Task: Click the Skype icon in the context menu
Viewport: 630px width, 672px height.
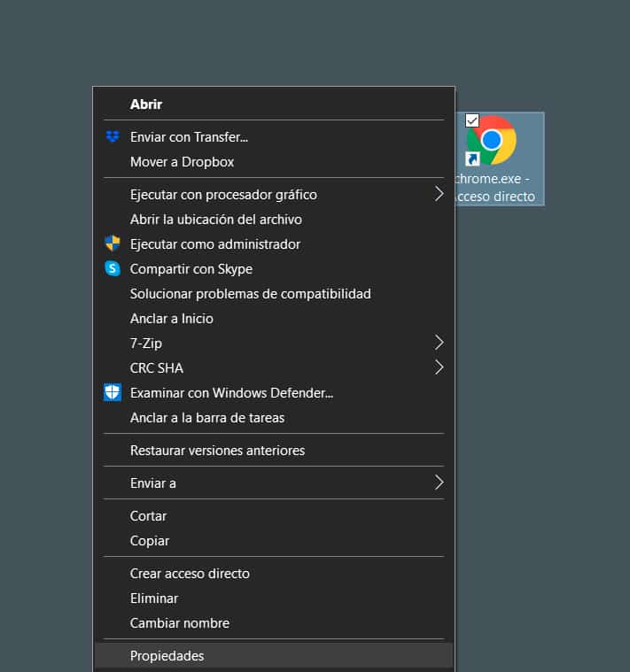Action: point(113,269)
